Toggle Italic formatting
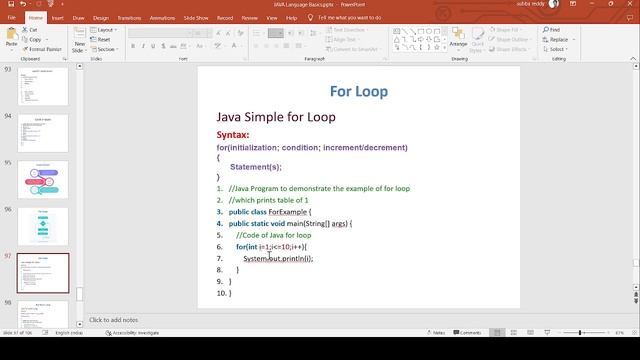The width and height of the screenshot is (640, 360). (143, 46)
